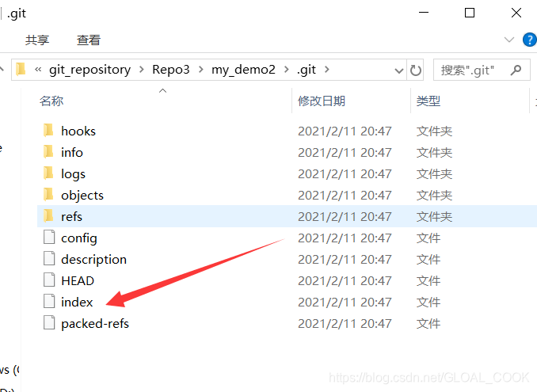Go to git_repository in the breadcrumb

[x=89, y=70]
